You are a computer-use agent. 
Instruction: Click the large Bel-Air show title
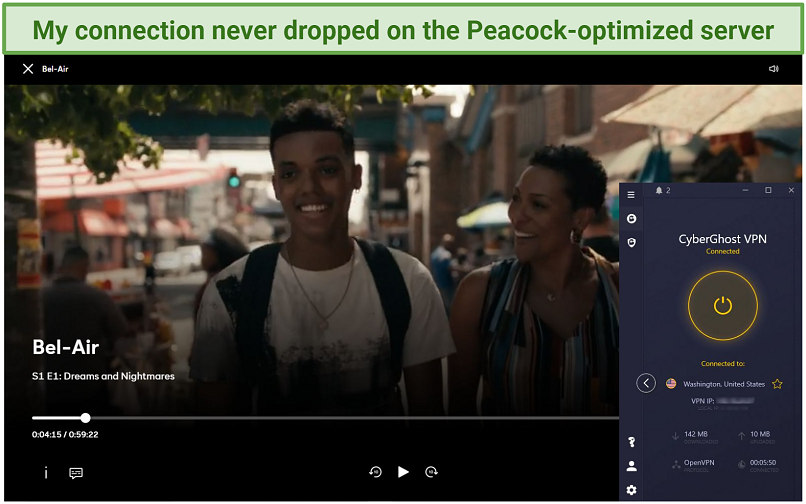pos(66,347)
